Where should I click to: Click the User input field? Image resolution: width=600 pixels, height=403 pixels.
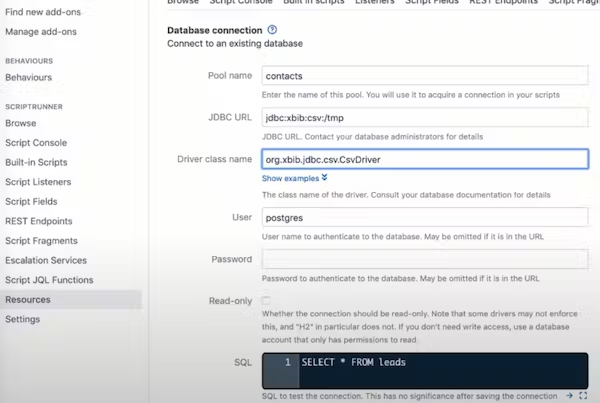[x=425, y=217]
